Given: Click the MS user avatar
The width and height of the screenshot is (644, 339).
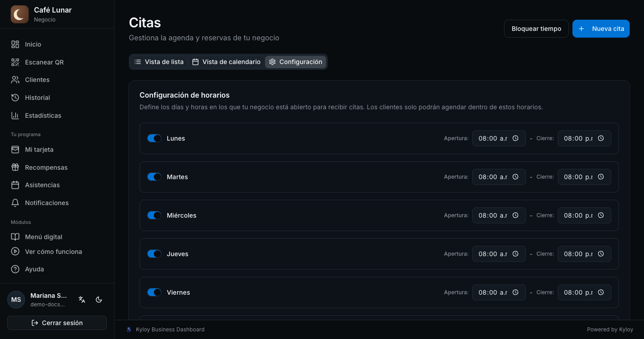Looking at the screenshot, I should coord(16,300).
